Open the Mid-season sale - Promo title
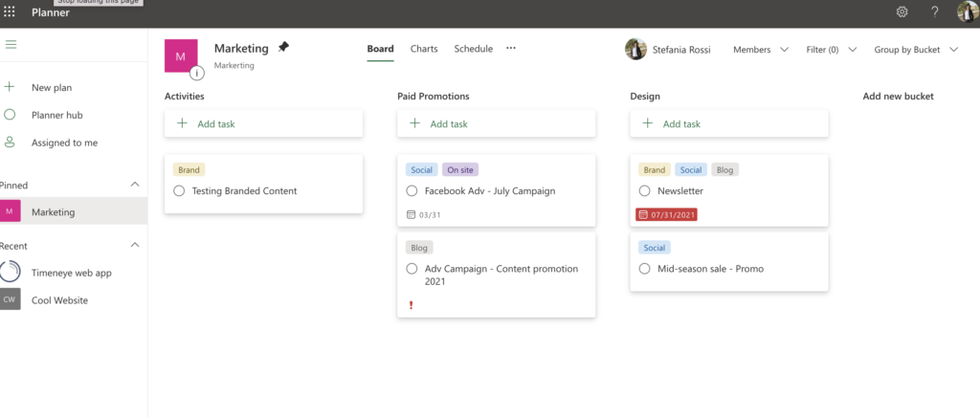This screenshot has width=980, height=418. click(711, 269)
